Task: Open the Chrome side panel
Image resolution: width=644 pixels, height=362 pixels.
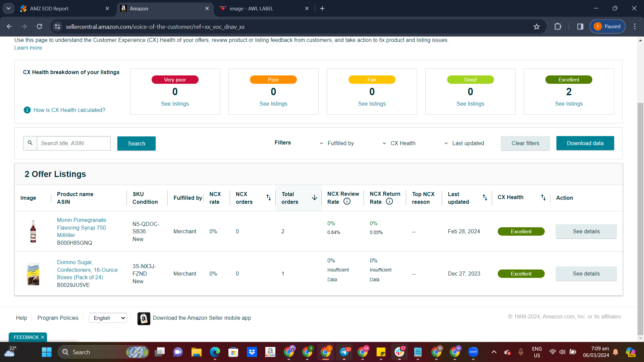Action: tap(580, 26)
